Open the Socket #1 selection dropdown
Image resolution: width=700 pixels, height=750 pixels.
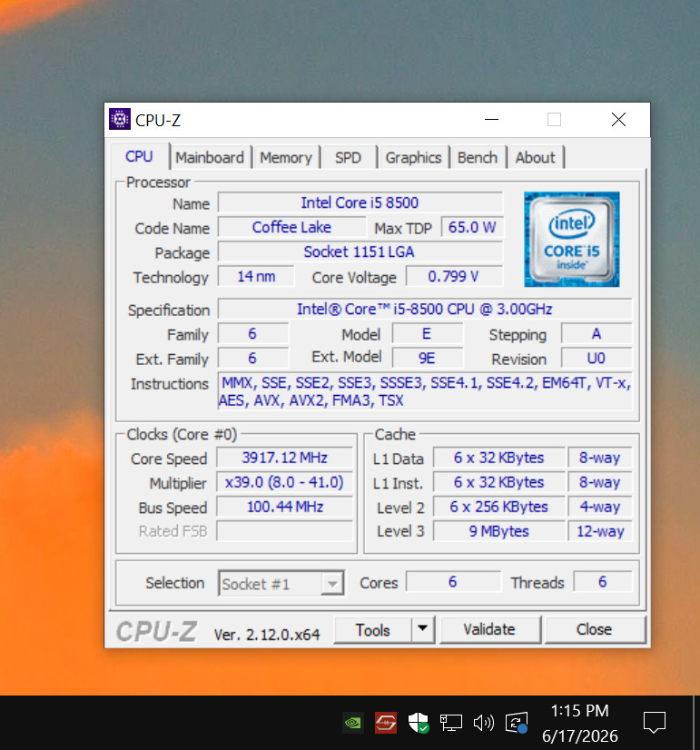281,583
